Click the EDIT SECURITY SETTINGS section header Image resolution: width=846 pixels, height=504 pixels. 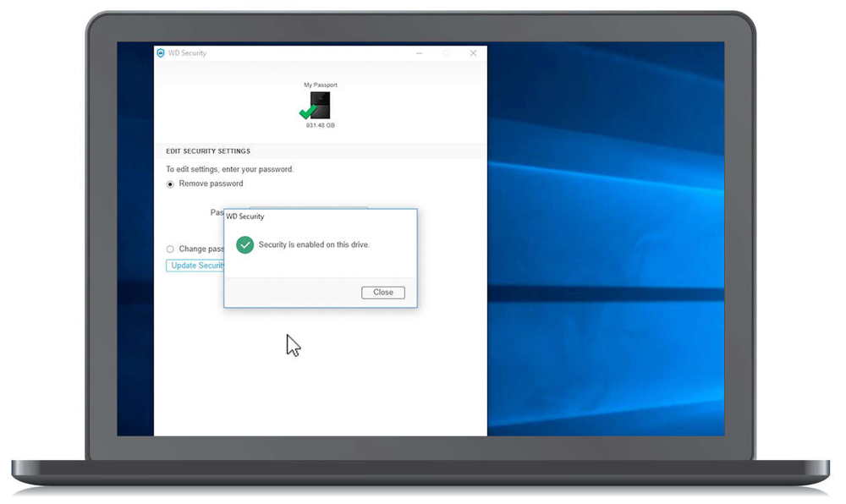tap(208, 151)
